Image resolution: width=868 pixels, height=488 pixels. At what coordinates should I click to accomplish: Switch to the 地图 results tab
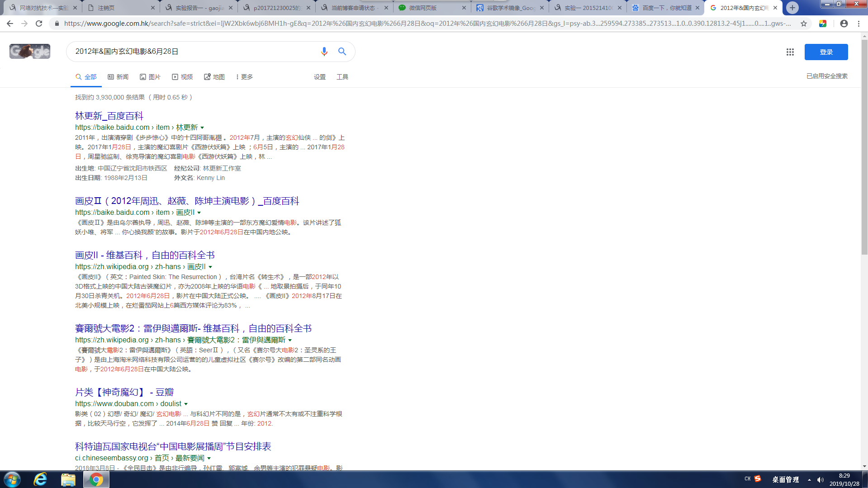click(214, 77)
